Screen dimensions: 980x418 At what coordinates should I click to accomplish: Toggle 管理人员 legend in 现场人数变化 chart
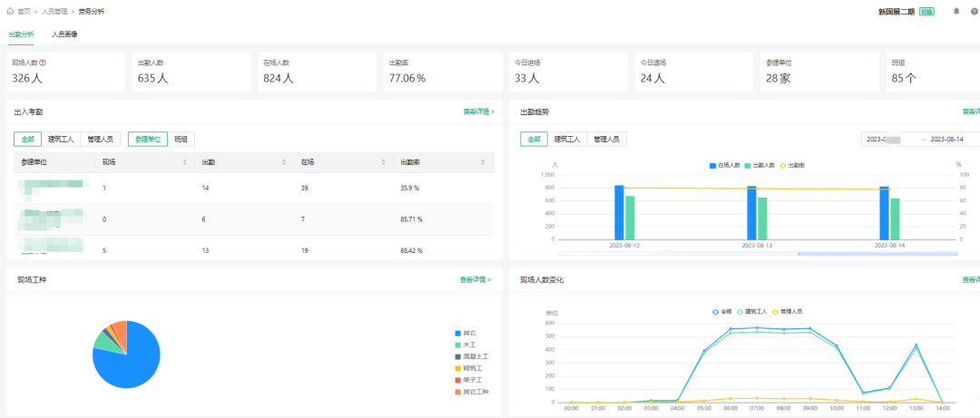click(x=787, y=311)
